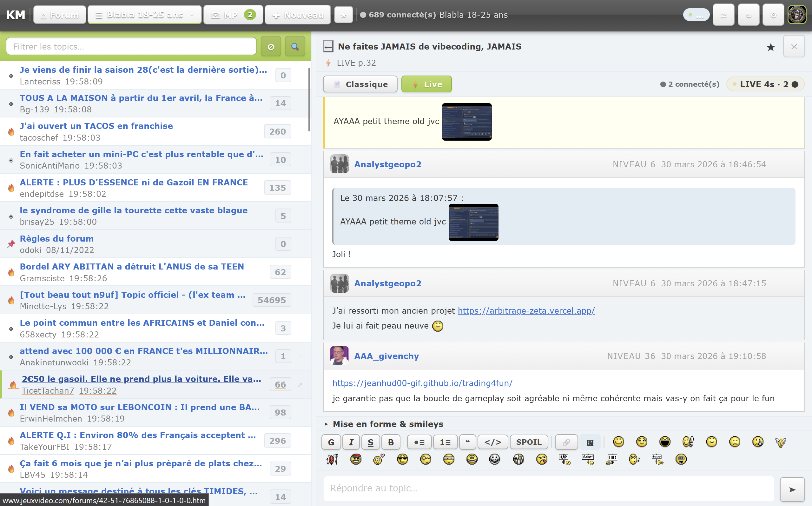
Task: Open the arbitrage-zeta.vercel.app link
Action: pyautogui.click(x=526, y=311)
